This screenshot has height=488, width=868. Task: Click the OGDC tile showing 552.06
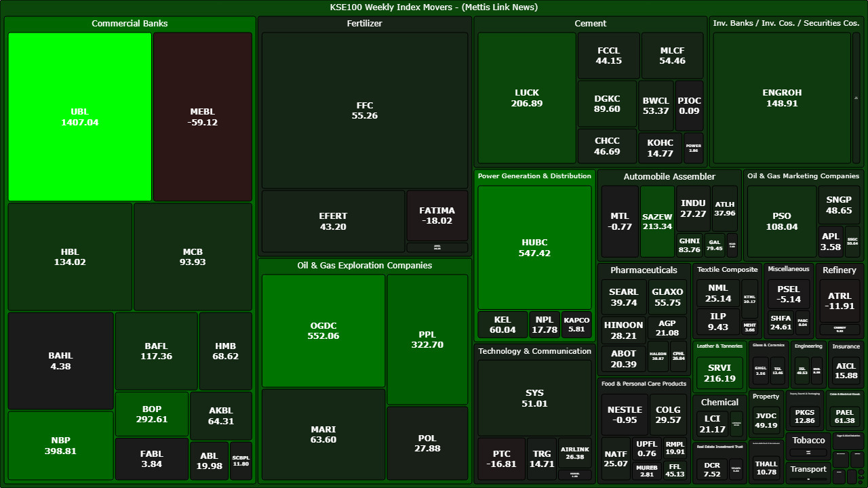click(x=323, y=330)
